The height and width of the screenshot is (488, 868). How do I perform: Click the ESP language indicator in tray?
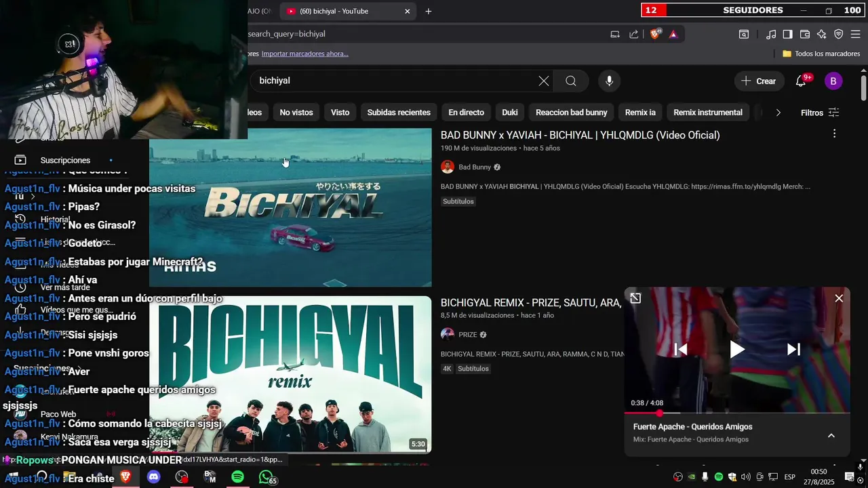click(789, 477)
